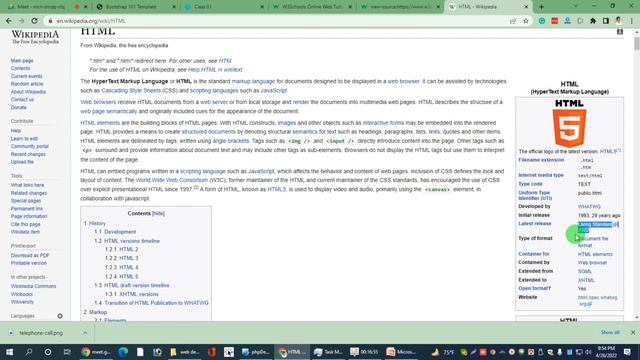Click Show all downloads
The image size is (640, 360).
click(x=610, y=333)
